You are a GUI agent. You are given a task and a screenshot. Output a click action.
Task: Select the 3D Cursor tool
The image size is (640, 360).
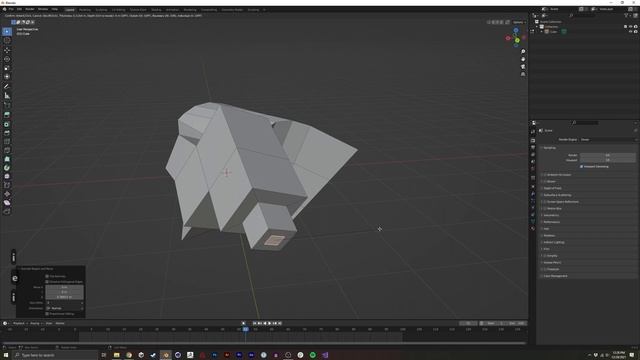(7, 40)
